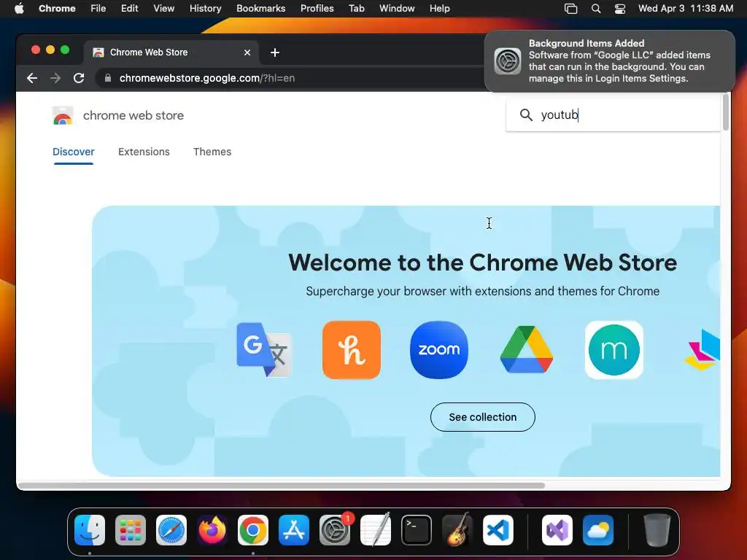Viewport: 747px width, 560px height.
Task: Click the 'Supercharge your browser' subtitle text
Action: point(483,291)
